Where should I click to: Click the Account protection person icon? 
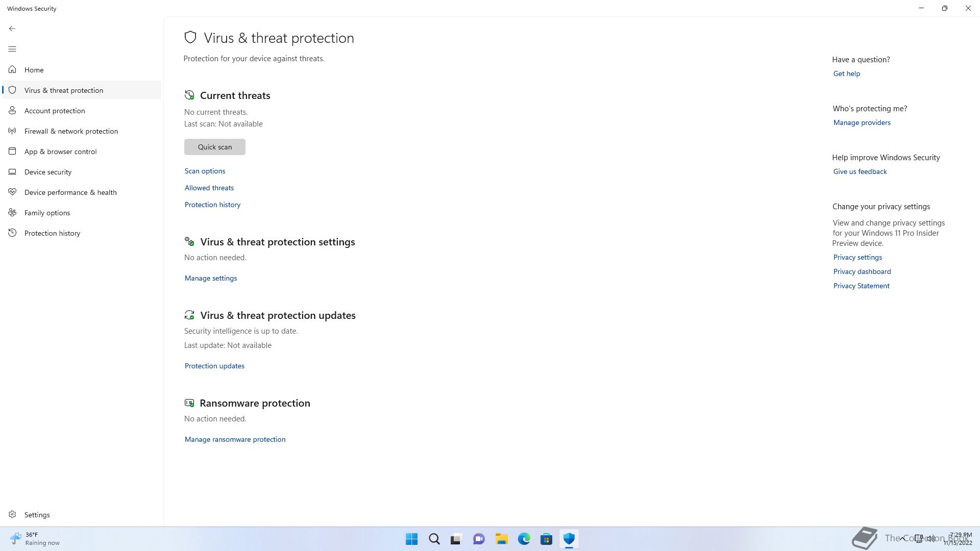[x=12, y=110]
